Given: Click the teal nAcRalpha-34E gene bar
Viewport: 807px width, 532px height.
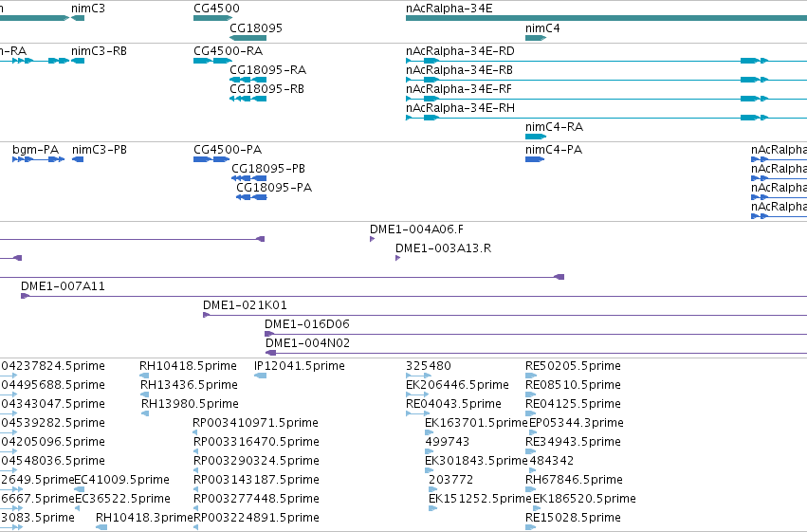Looking at the screenshot, I should point(606,19).
